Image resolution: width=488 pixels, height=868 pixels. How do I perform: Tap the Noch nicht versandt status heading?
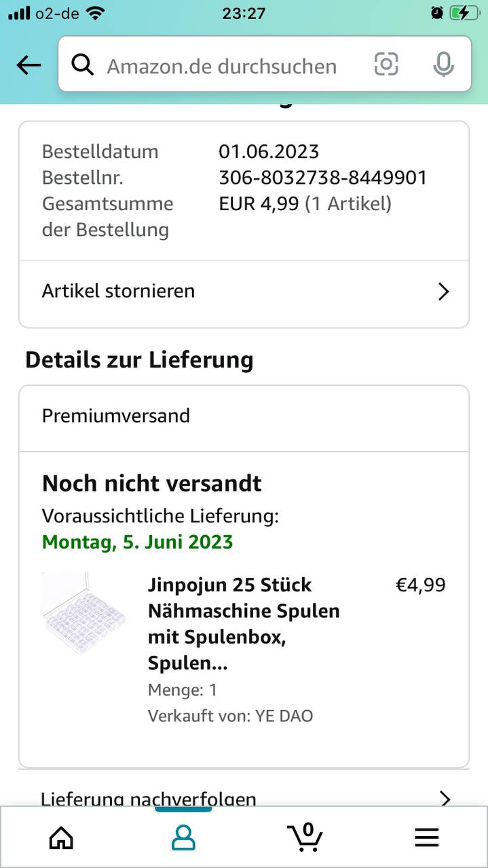pyautogui.click(x=151, y=484)
